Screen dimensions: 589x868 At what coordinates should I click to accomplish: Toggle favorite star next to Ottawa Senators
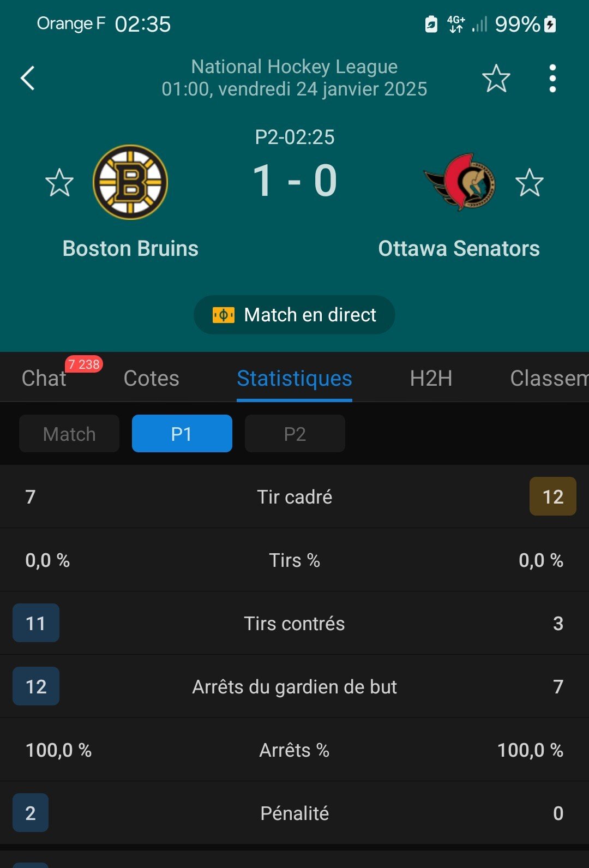[x=529, y=182]
